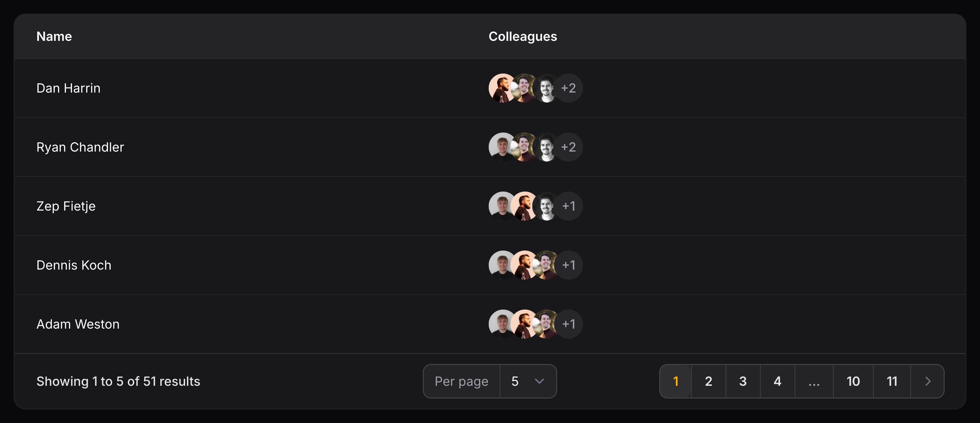Go to the last page, page 11
Viewport: 980px width, 423px height.
[892, 381]
